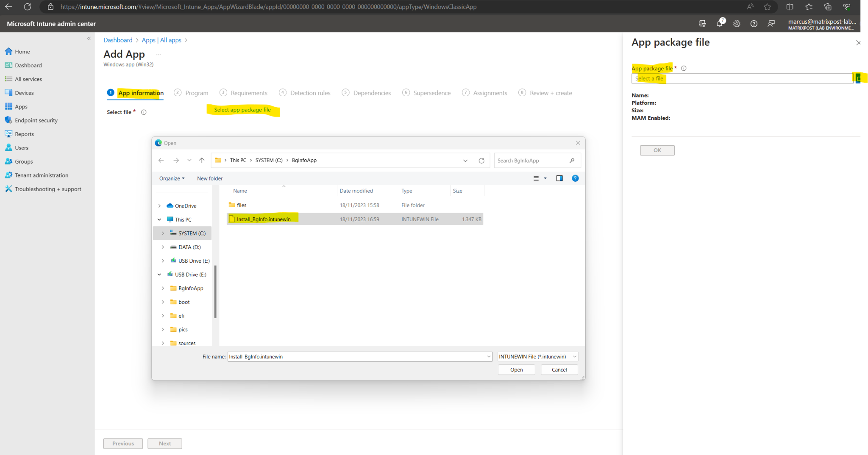This screenshot has height=455, width=868.
Task: Switch to the Assignments tab
Action: click(490, 92)
